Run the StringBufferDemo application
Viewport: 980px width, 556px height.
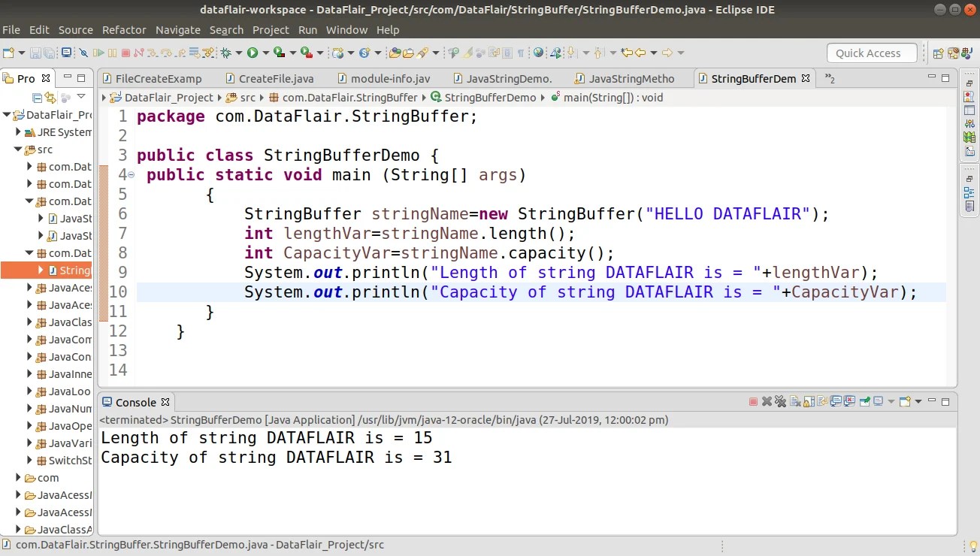tap(252, 53)
